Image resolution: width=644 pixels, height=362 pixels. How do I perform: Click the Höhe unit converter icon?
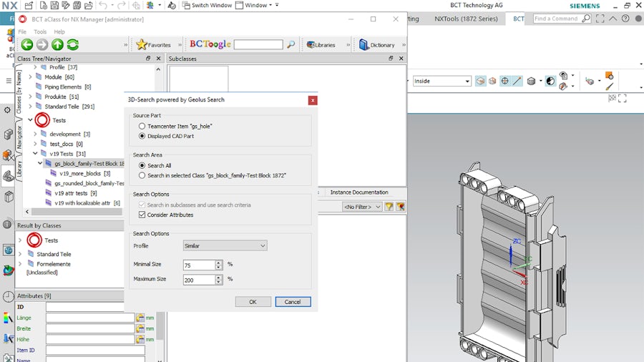point(140,339)
